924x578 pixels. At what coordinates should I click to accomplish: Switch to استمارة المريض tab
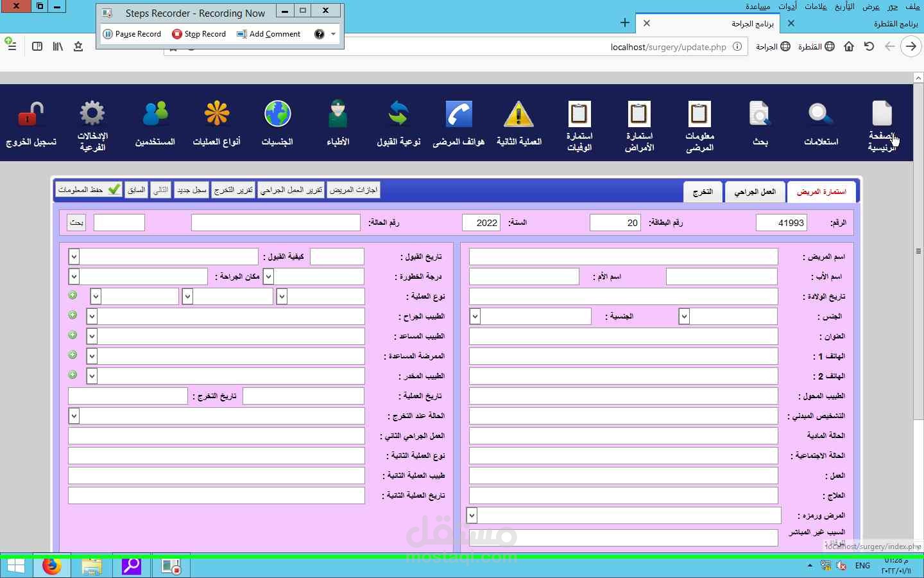[821, 192]
